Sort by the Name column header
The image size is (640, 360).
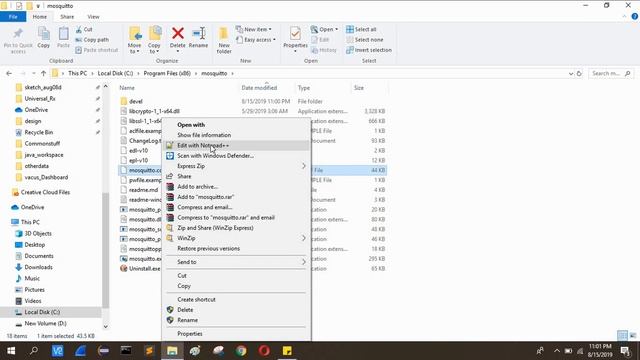(127, 88)
